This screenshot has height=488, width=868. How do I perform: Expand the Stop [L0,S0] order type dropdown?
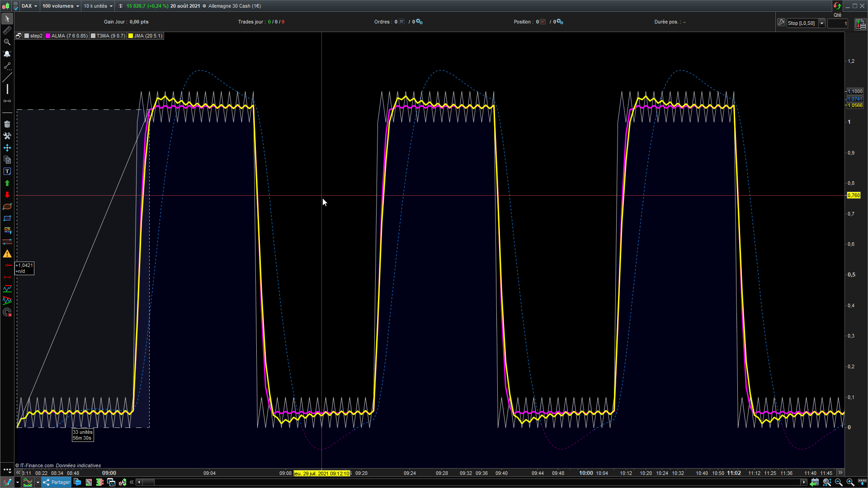click(x=822, y=23)
